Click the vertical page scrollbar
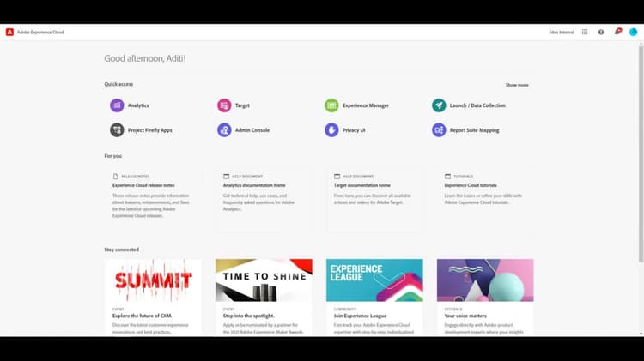Image resolution: width=644 pixels, height=361 pixels. pos(641,153)
